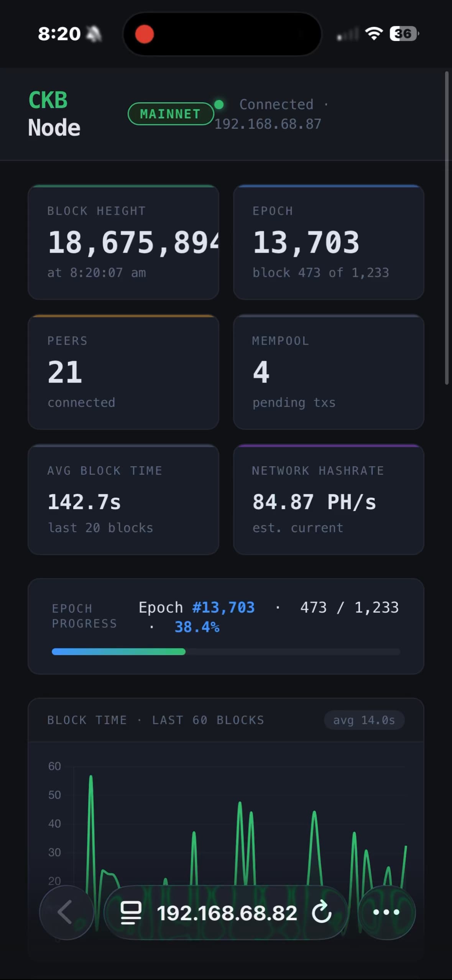Open the three-dot browser menu
Viewport: 452px width, 980px height.
pos(386,912)
